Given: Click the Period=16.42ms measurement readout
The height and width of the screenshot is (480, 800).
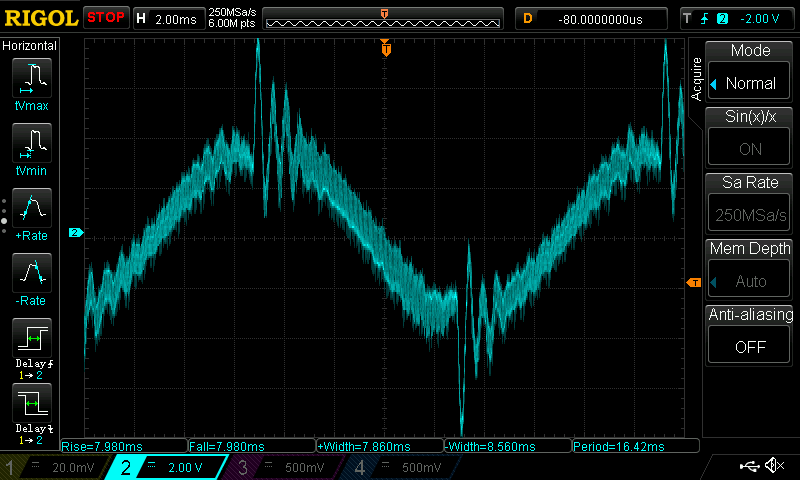Looking at the screenshot, I should coord(632,446).
